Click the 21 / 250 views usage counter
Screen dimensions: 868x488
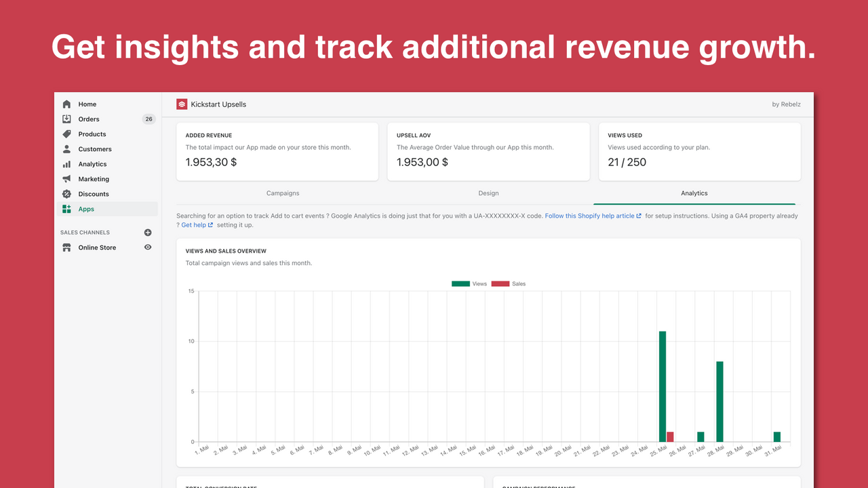(627, 162)
